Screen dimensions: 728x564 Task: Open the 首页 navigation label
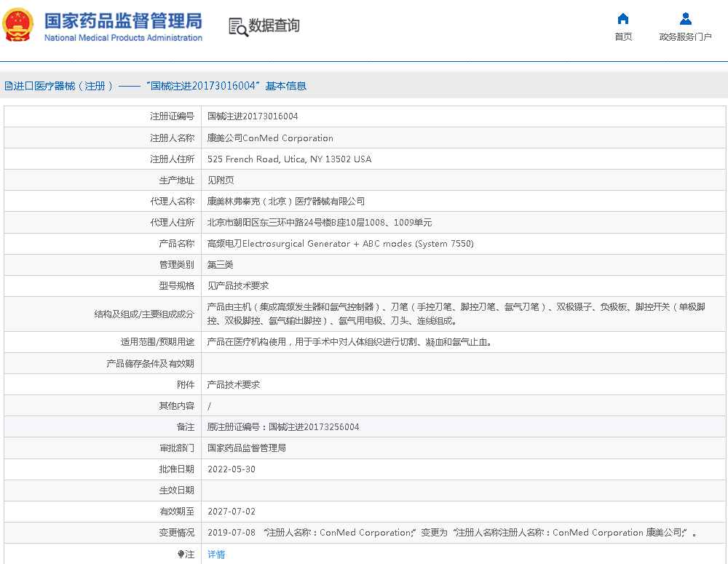click(623, 37)
